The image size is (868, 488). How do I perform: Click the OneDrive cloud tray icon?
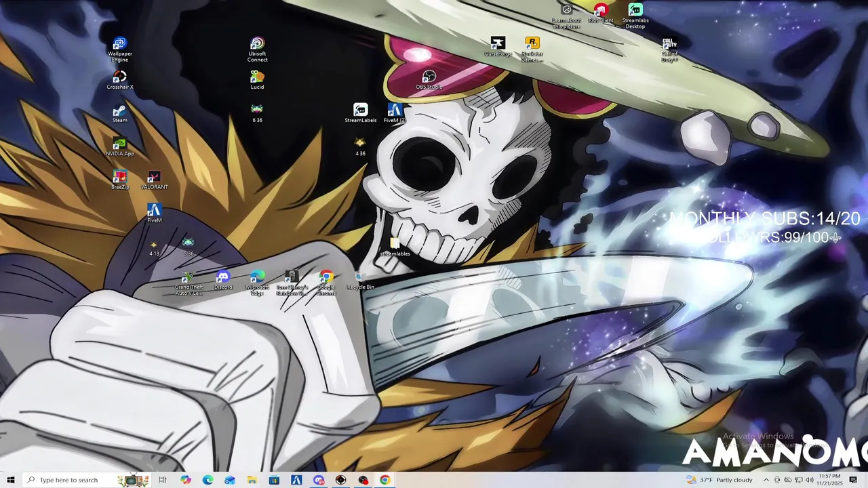788,480
